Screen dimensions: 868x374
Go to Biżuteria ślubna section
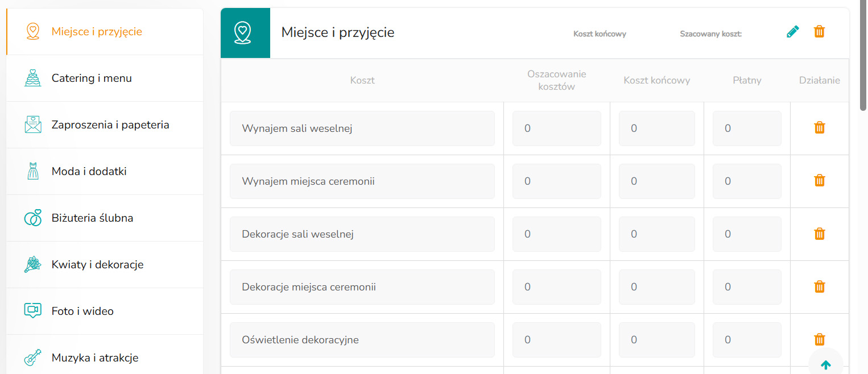click(x=92, y=218)
